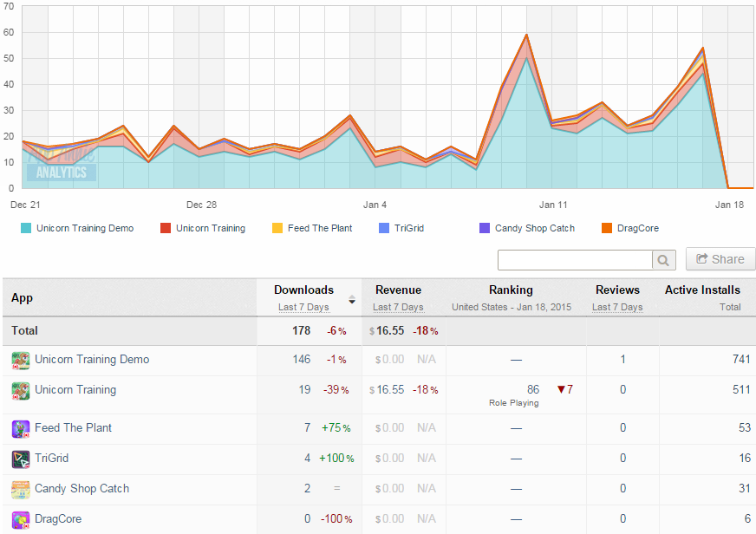Click Candy Shop Catch legend label
The image size is (756, 534).
point(535,229)
